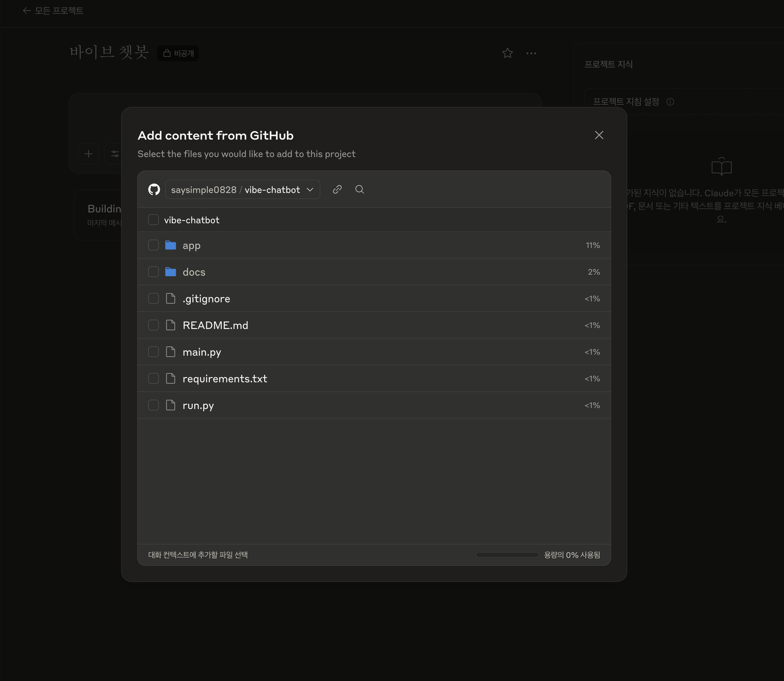Screen dimensions: 784x681
Task: Click the plus add button icon
Action: coord(89,154)
